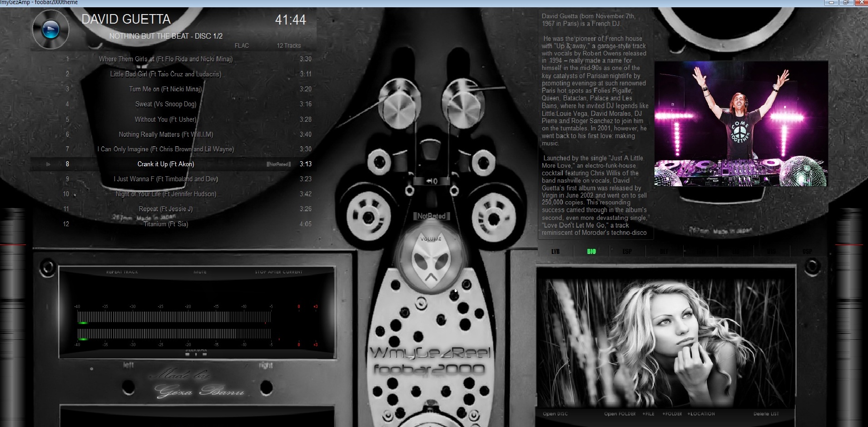868x427 pixels.
Task: Click the counter display above the NotRated label
Action: [x=432, y=181]
